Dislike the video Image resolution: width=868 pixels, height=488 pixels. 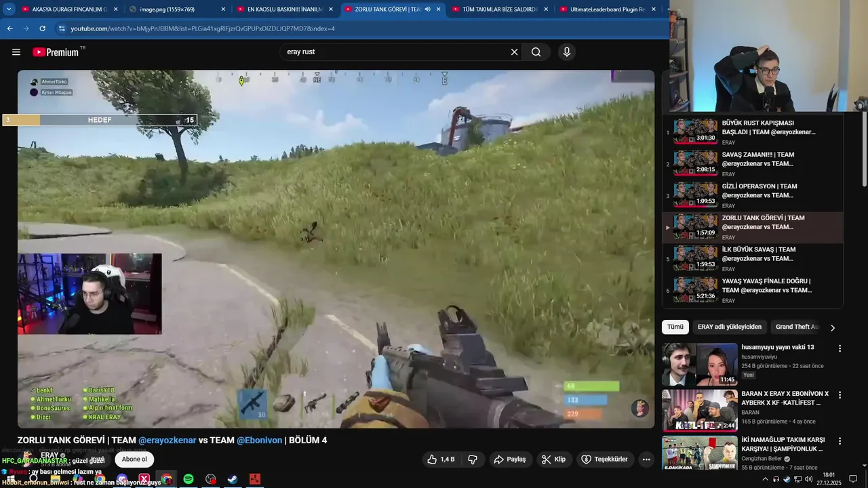[x=473, y=460]
